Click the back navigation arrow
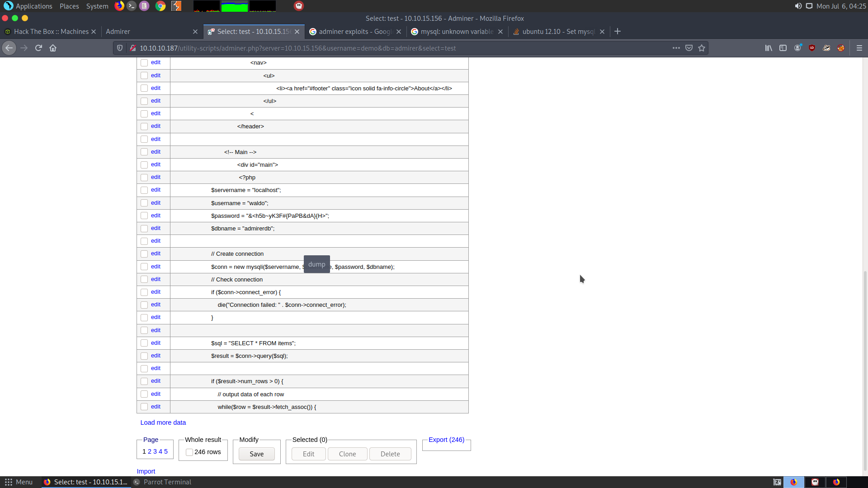This screenshot has width=868, height=488. coord(9,48)
